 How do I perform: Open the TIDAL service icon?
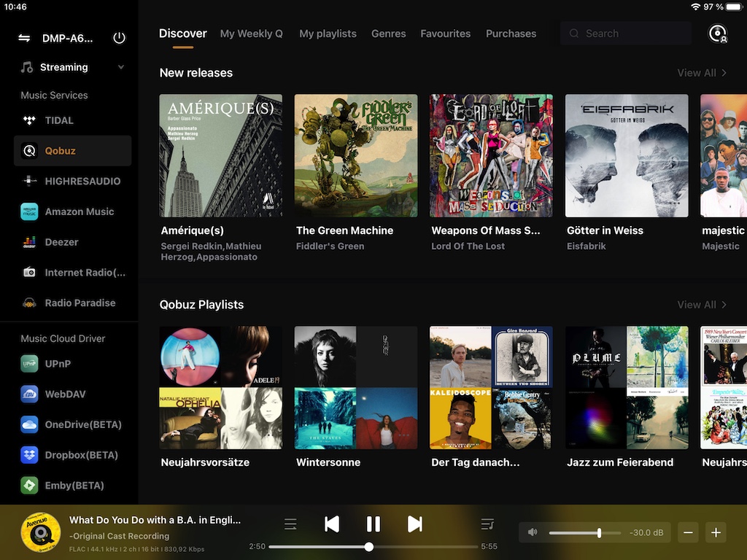(29, 120)
